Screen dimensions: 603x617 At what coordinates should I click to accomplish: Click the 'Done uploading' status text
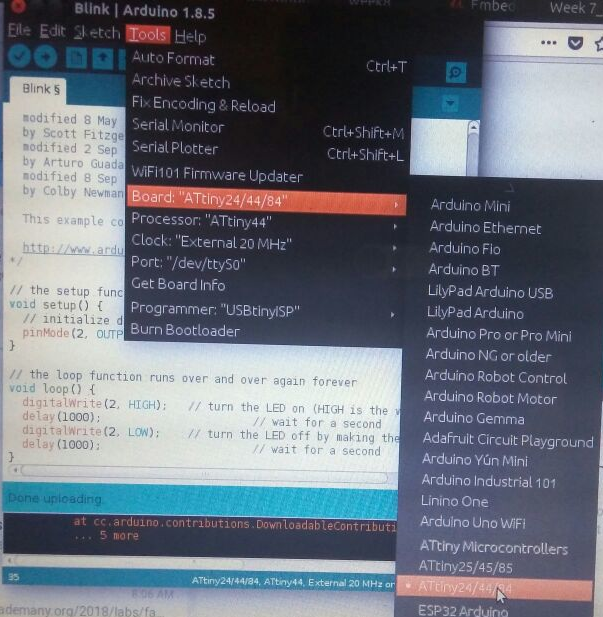pyautogui.click(x=55, y=499)
